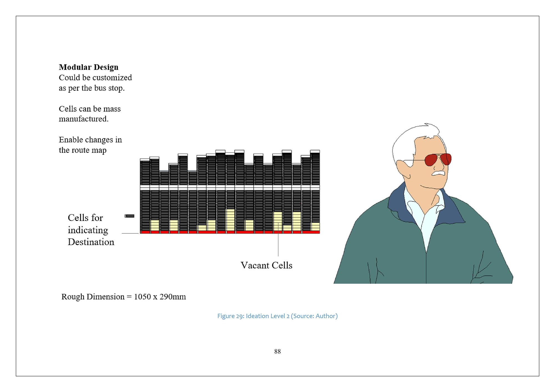Click the small single cell sample icon

(x=130, y=216)
